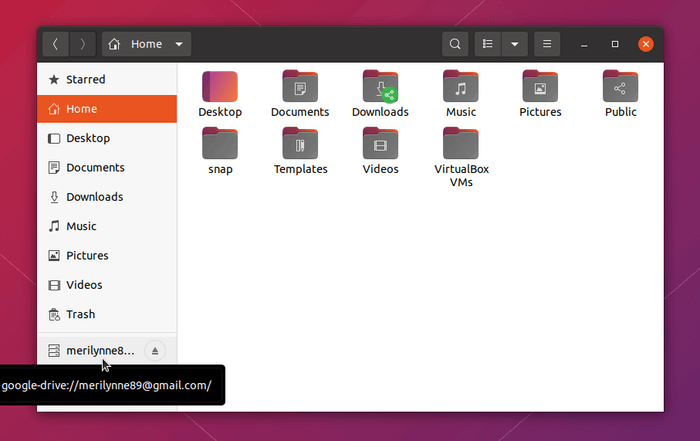700x441 pixels.
Task: Select the Downloads folder icon
Action: click(380, 87)
